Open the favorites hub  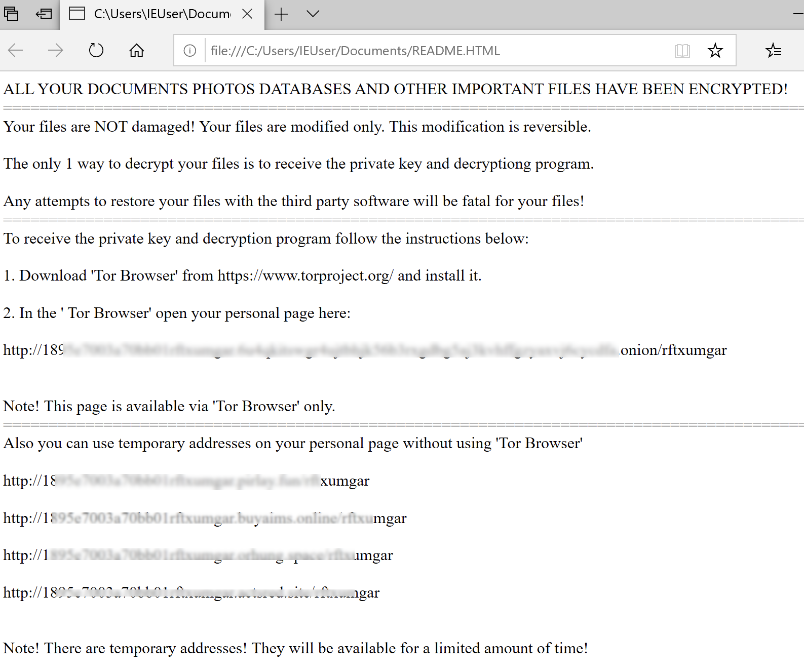pos(774,51)
